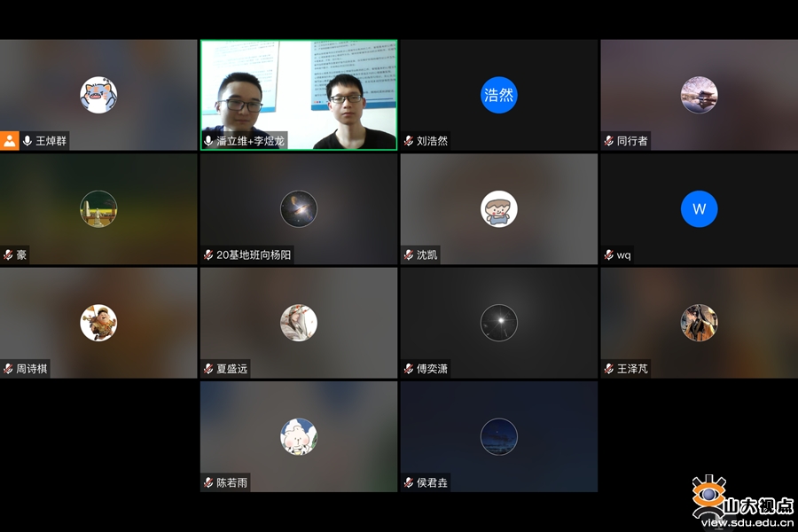Click the muted mic icon for 刘浩然
The image size is (798, 532).
point(409,141)
